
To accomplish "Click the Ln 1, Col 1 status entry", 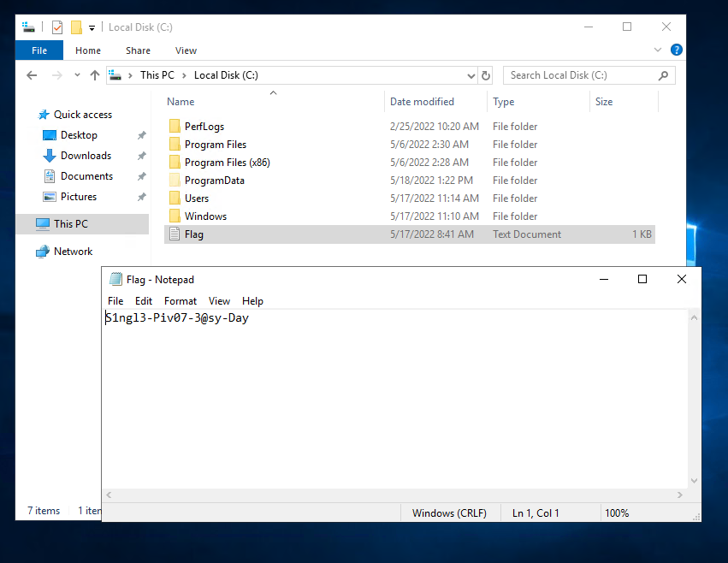I will tap(536, 513).
